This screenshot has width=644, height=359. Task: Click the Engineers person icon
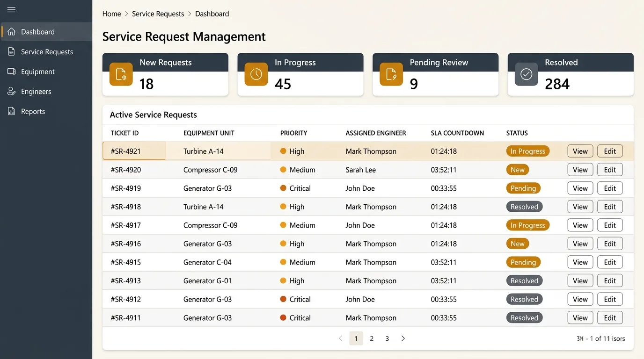click(x=12, y=92)
